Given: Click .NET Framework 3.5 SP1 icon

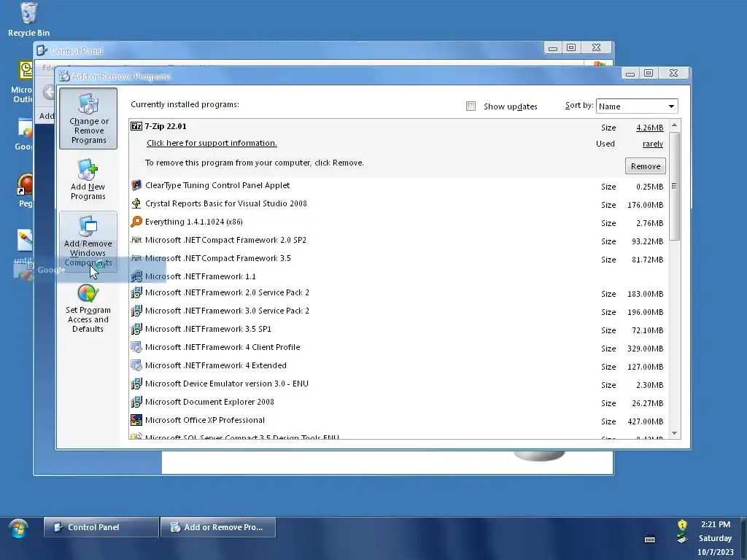Looking at the screenshot, I should point(136,329).
